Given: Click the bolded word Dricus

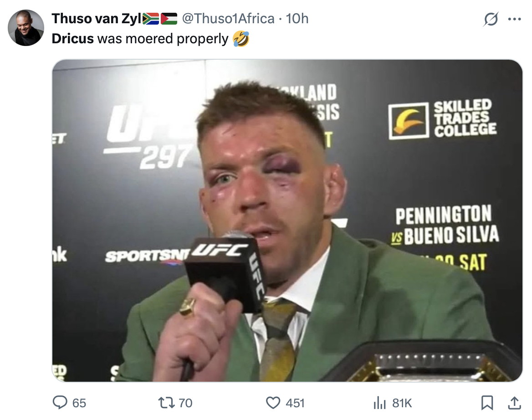Looking at the screenshot, I should pyautogui.click(x=72, y=39).
